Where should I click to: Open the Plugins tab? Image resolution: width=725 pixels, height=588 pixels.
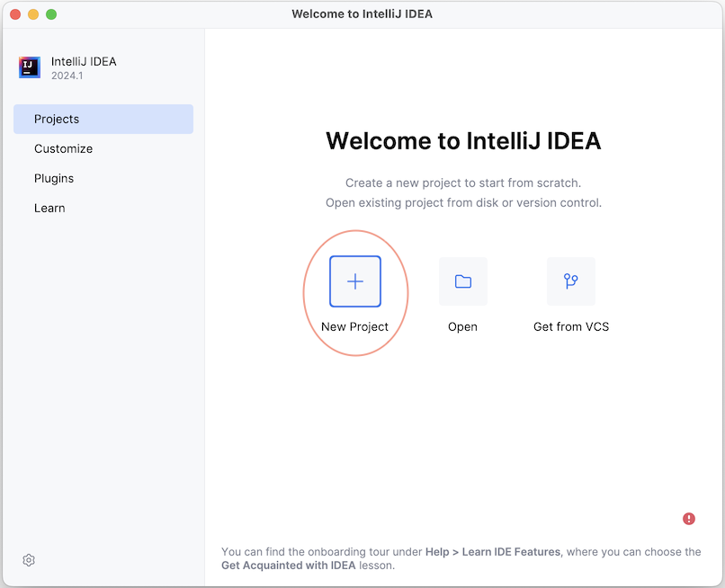click(103, 178)
